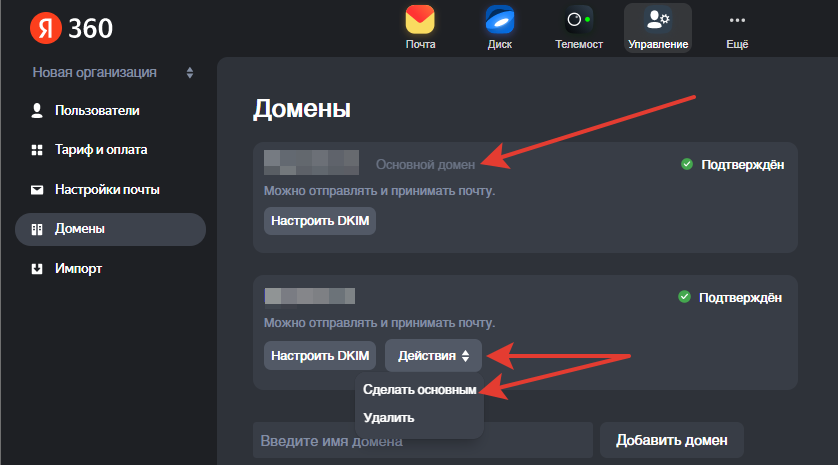The width and height of the screenshot is (838, 465).
Task: Open the Действия dropdown
Action: tap(433, 355)
